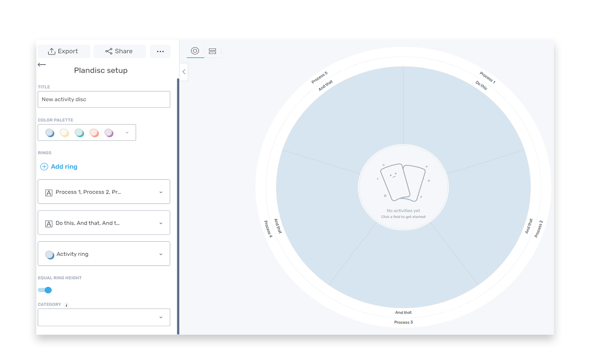Switch to list view tab
This screenshot has width=609, height=364.
[x=213, y=51]
